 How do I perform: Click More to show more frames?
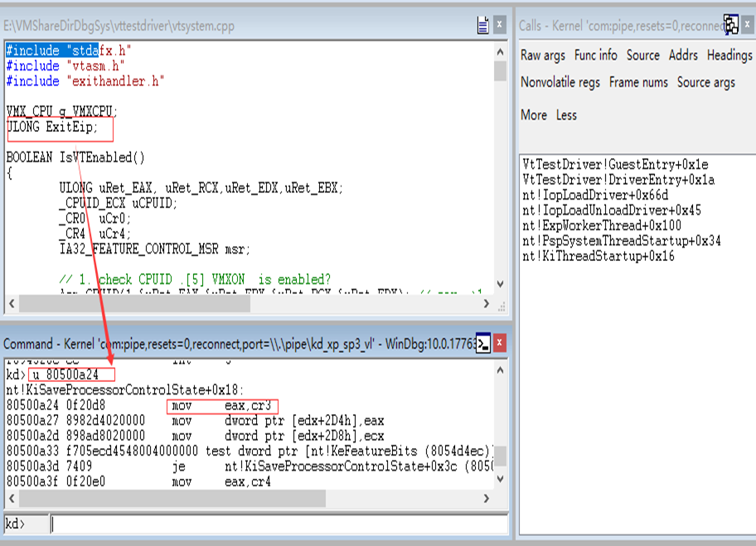(x=534, y=115)
